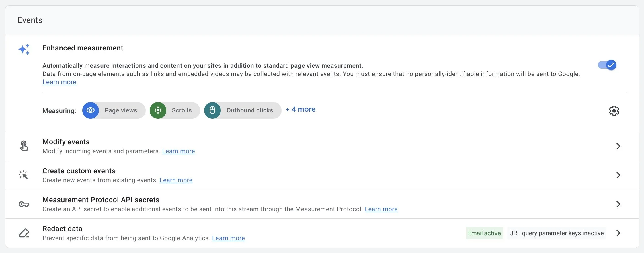Click the Measurement Protocol key icon
This screenshot has height=253, width=644.
click(x=24, y=204)
